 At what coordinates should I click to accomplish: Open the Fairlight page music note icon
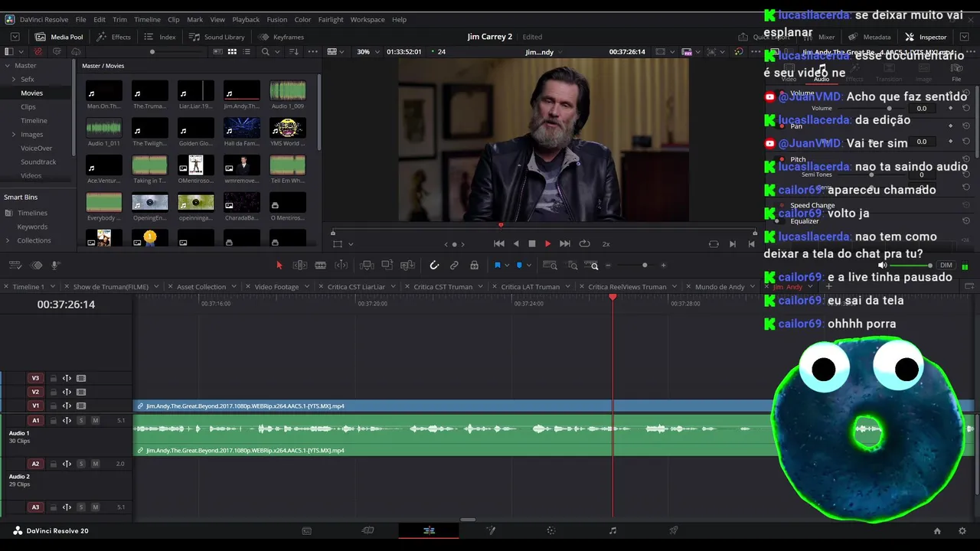pyautogui.click(x=612, y=530)
